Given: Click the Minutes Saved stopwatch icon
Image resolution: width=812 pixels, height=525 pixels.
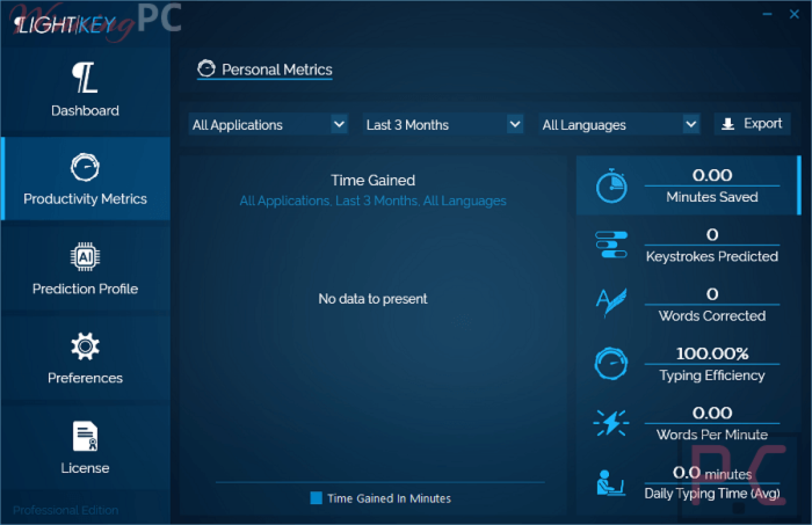Looking at the screenshot, I should 611,186.
